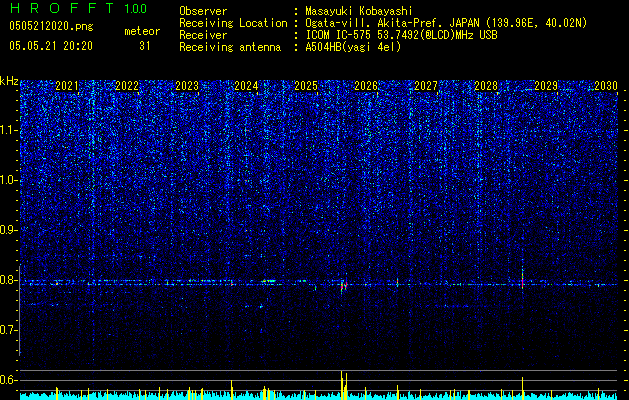The height and width of the screenshot is (400, 629).
Task: Click the Observer label
Action: click(x=203, y=11)
